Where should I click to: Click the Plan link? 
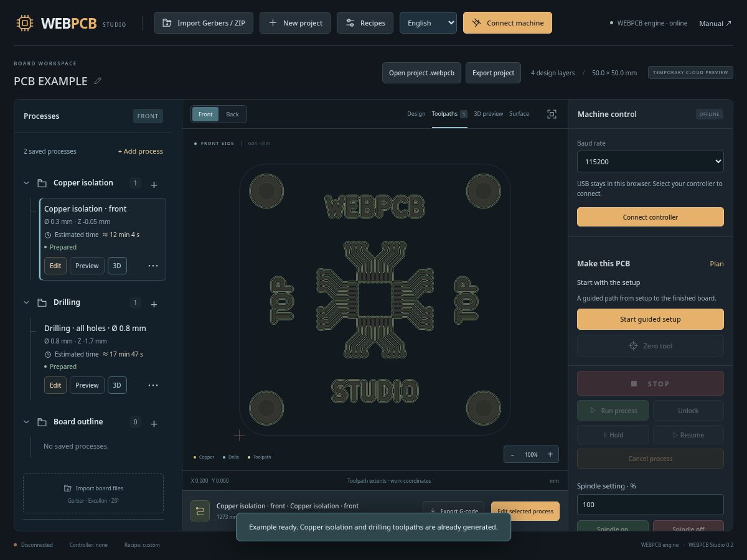pyautogui.click(x=716, y=264)
